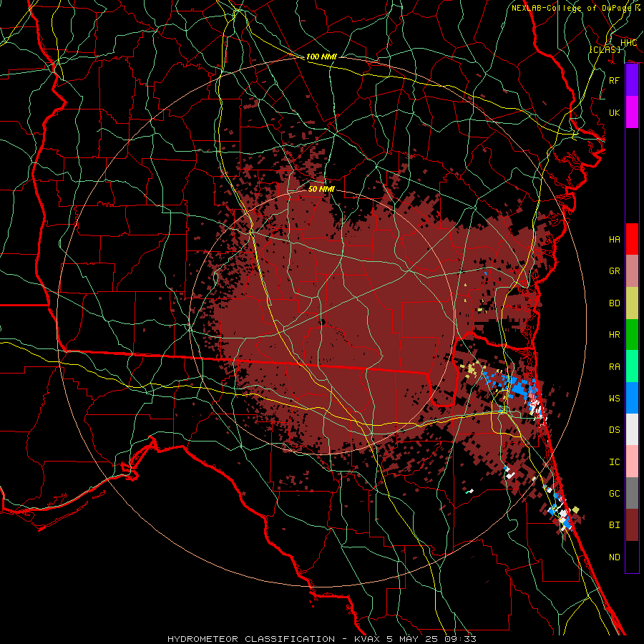
Task: Click the RA light green legend swatch
Action: click(x=632, y=366)
